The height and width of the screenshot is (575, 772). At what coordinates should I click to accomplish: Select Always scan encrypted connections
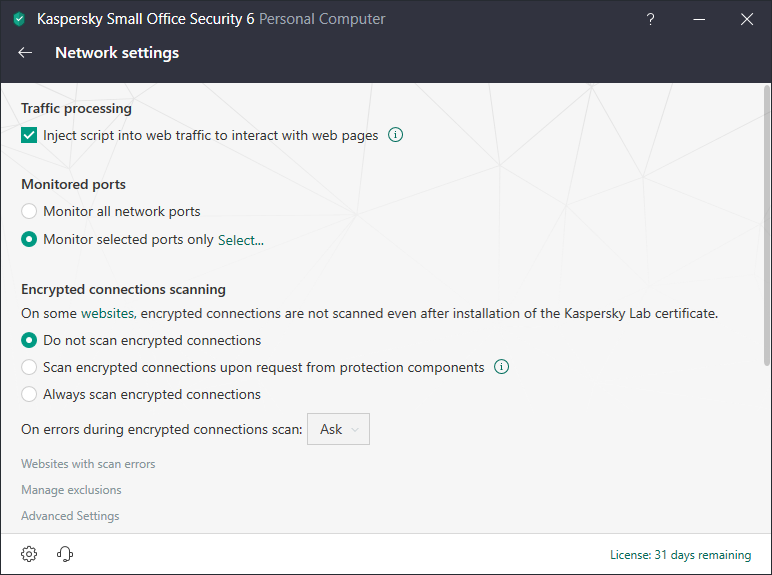(x=29, y=394)
